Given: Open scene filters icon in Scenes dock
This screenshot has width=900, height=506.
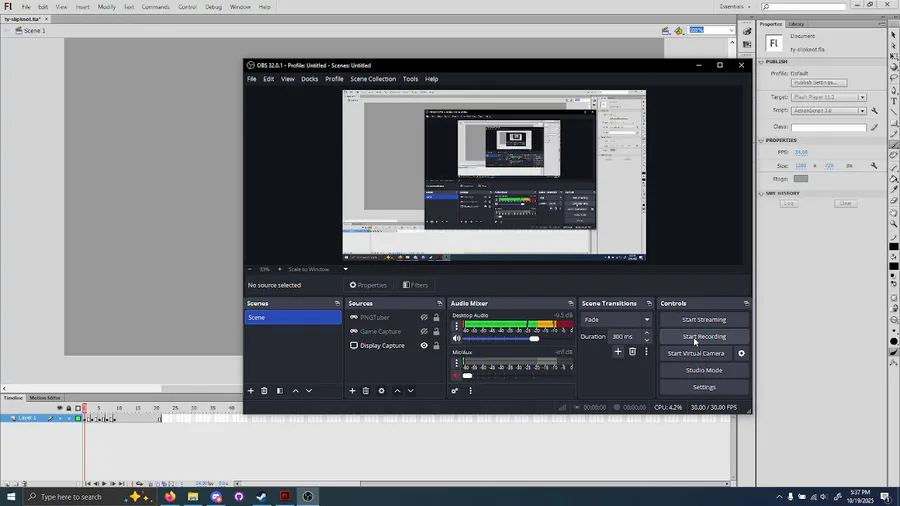Looking at the screenshot, I should pos(280,391).
